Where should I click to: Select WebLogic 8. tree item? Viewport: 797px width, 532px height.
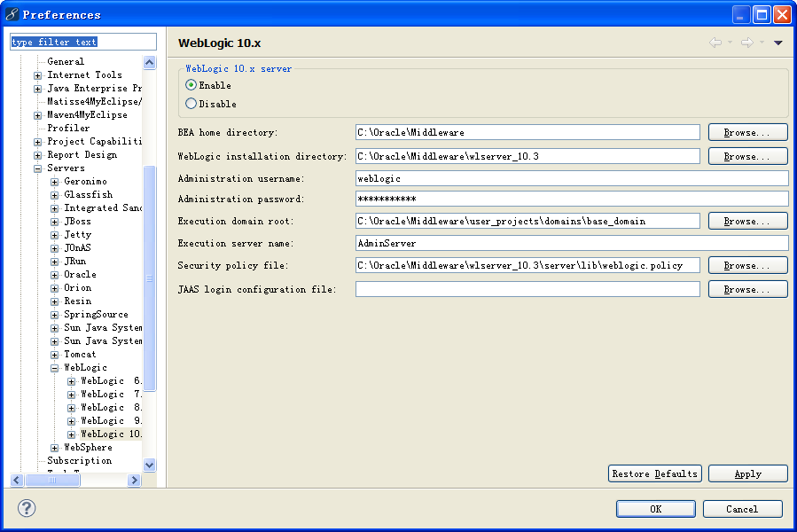112,407
